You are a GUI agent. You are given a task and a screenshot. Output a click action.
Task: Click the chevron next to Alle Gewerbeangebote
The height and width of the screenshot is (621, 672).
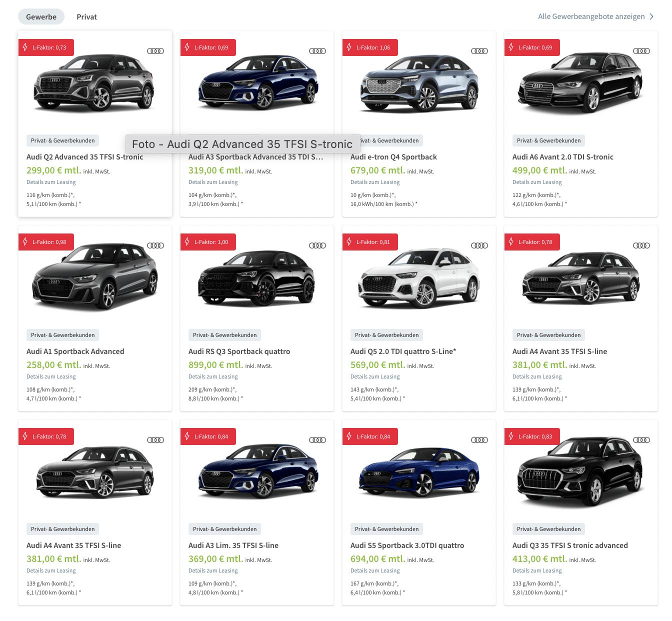point(651,16)
